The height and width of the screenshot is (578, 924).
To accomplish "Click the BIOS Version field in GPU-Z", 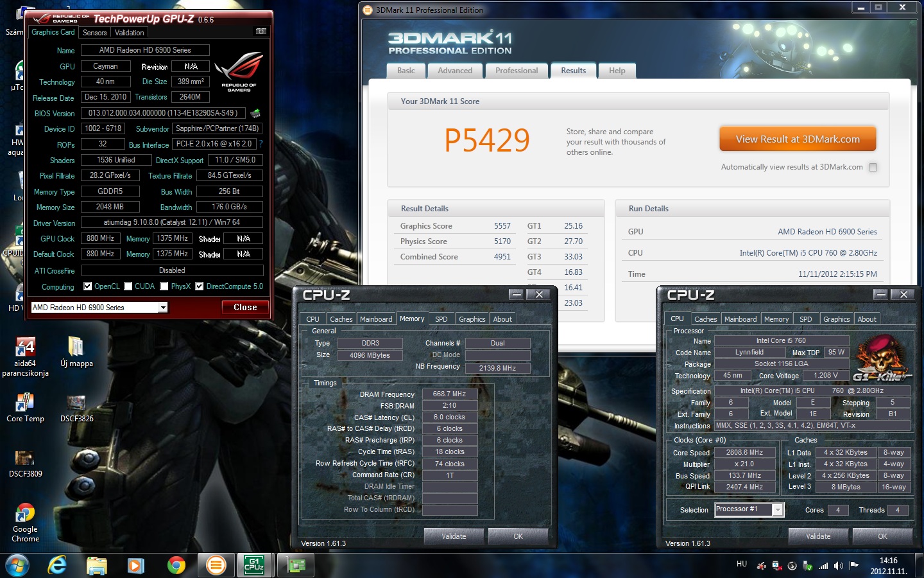I will pyautogui.click(x=164, y=113).
